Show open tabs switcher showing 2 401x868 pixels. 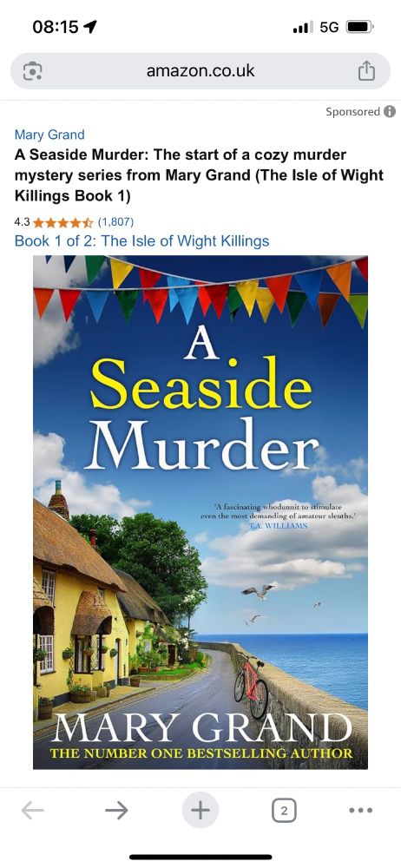(x=284, y=811)
